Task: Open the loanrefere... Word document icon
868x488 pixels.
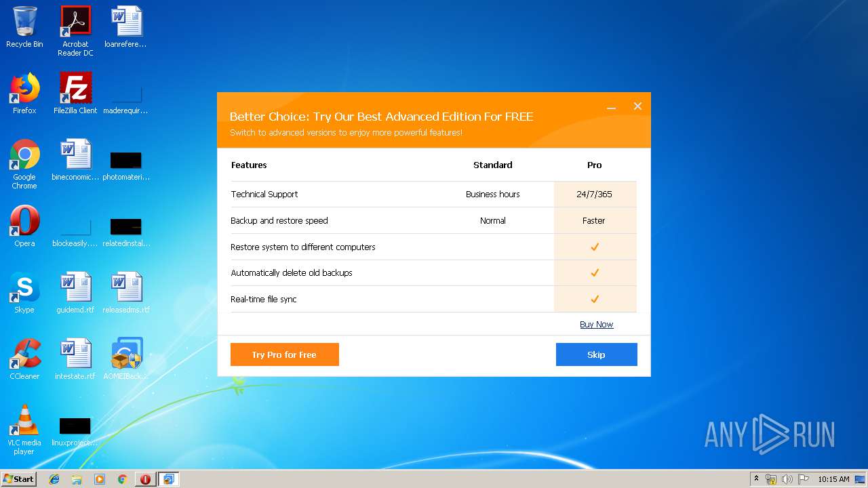Action: pos(125,28)
